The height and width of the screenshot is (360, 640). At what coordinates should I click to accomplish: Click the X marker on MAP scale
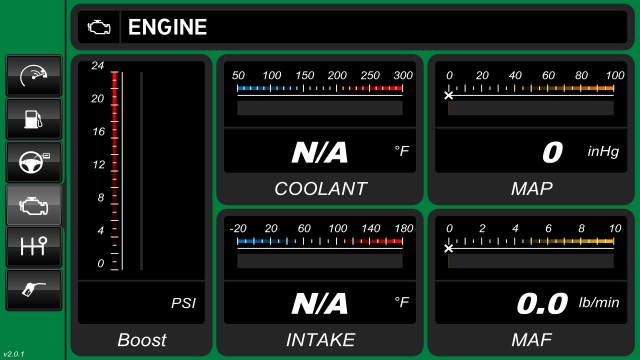pos(449,96)
